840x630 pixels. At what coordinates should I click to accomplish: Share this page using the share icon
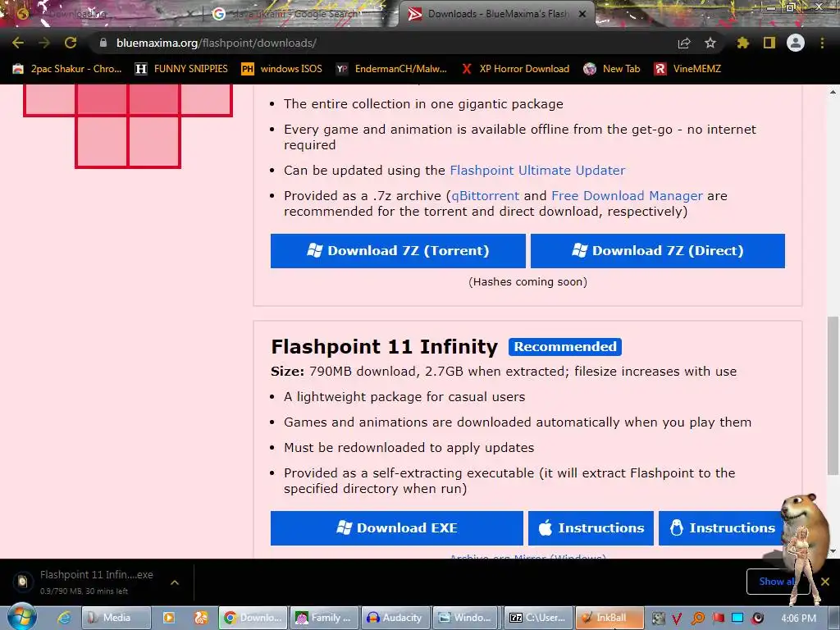pyautogui.click(x=684, y=43)
